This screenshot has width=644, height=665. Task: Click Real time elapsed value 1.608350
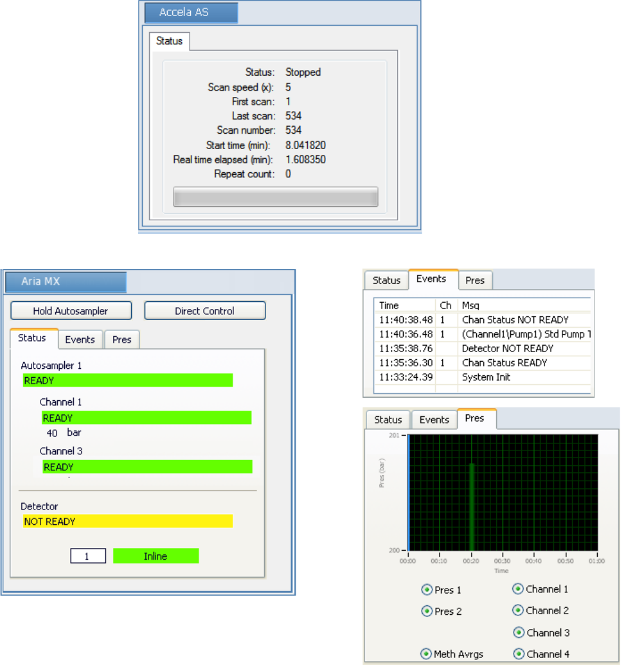(x=305, y=159)
